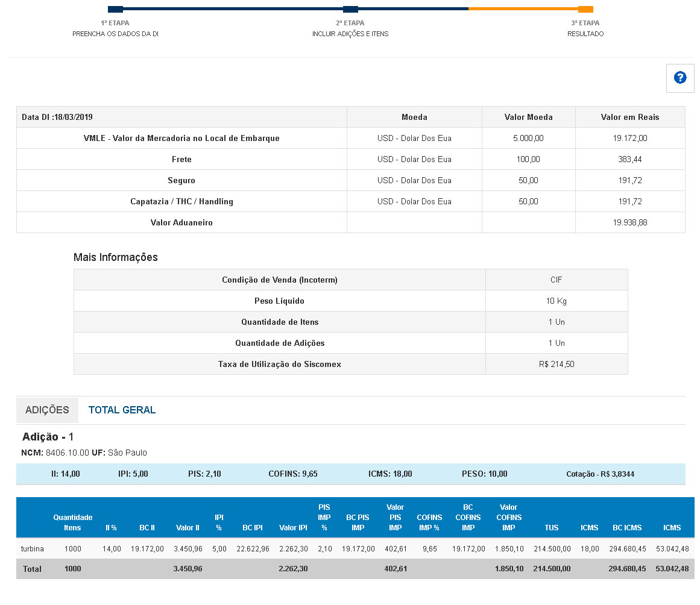Viewport: 700px width, 605px height.
Task: Click the VMLE reais value 19.172,00 in top table
Action: 630,139
